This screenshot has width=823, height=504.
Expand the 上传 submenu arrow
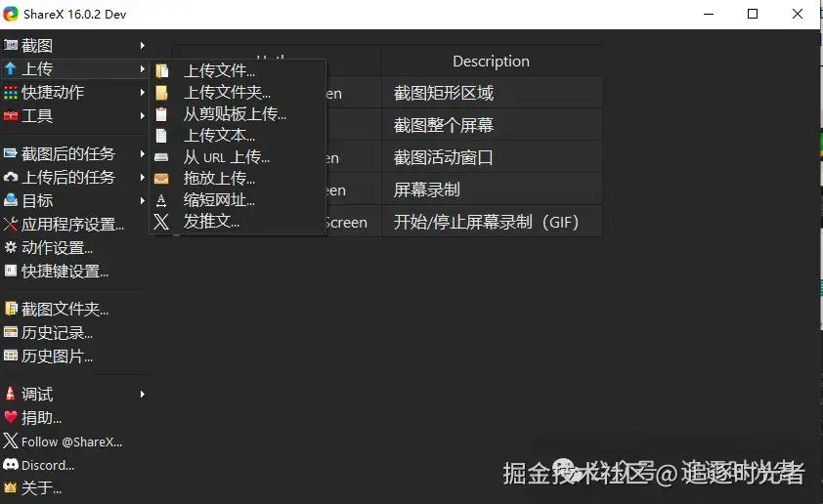[143, 68]
